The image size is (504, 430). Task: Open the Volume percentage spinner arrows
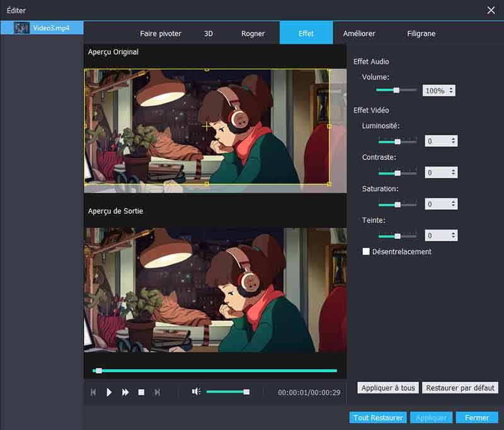pos(451,91)
